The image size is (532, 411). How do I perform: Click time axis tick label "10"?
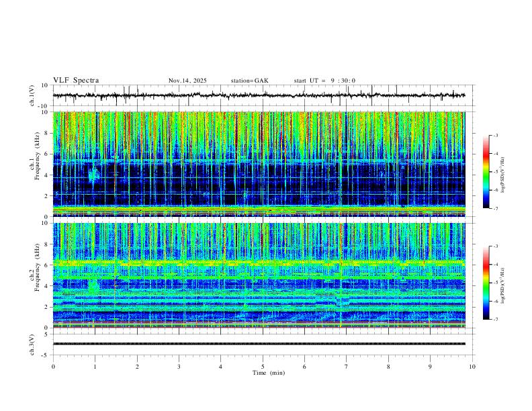pyautogui.click(x=472, y=367)
